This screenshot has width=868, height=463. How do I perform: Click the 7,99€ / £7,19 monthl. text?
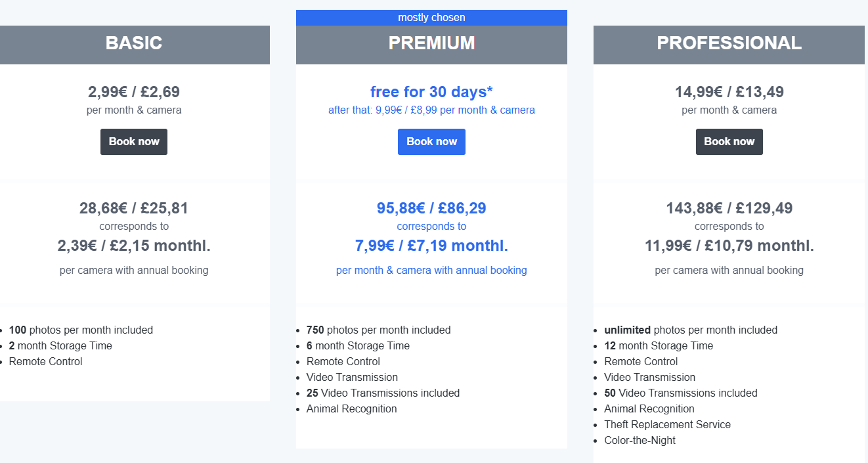(431, 246)
